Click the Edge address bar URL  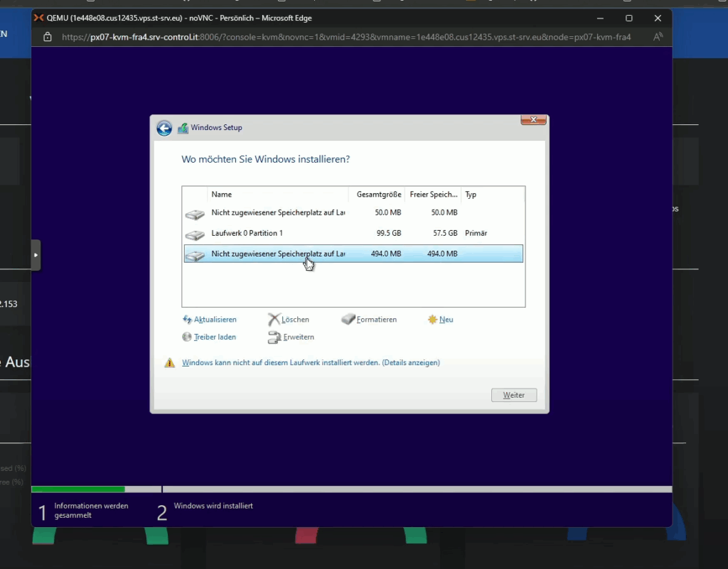click(346, 37)
